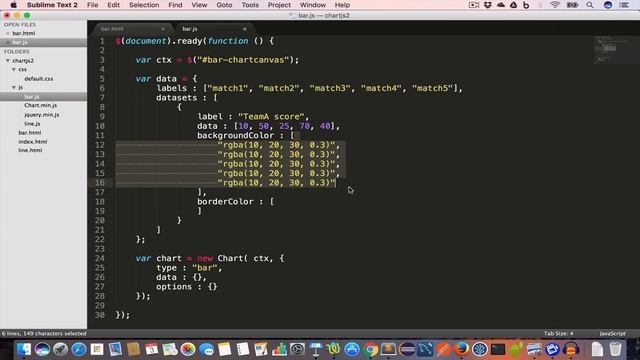This screenshot has width=640, height=360.
Task: Change JavaScript syntax in status bar
Action: [612, 333]
